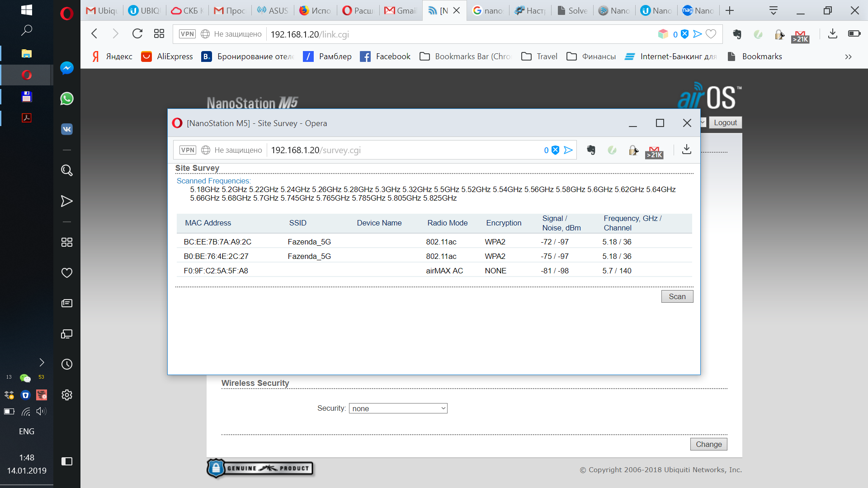Image resolution: width=868 pixels, height=488 pixels.
Task: Click the Logout button
Action: coord(725,122)
